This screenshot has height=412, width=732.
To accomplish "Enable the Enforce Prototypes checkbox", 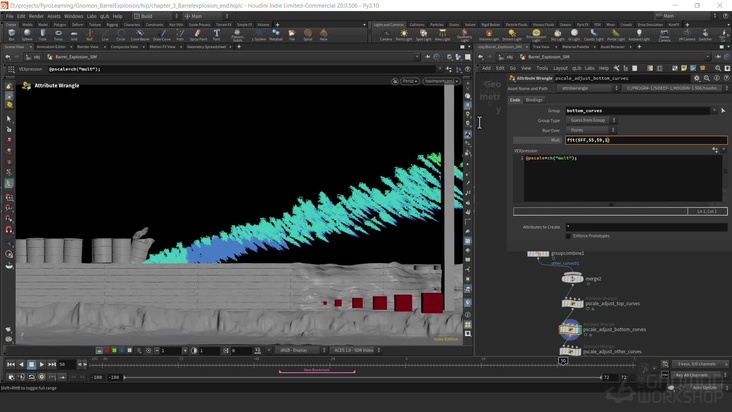I will [x=569, y=235].
